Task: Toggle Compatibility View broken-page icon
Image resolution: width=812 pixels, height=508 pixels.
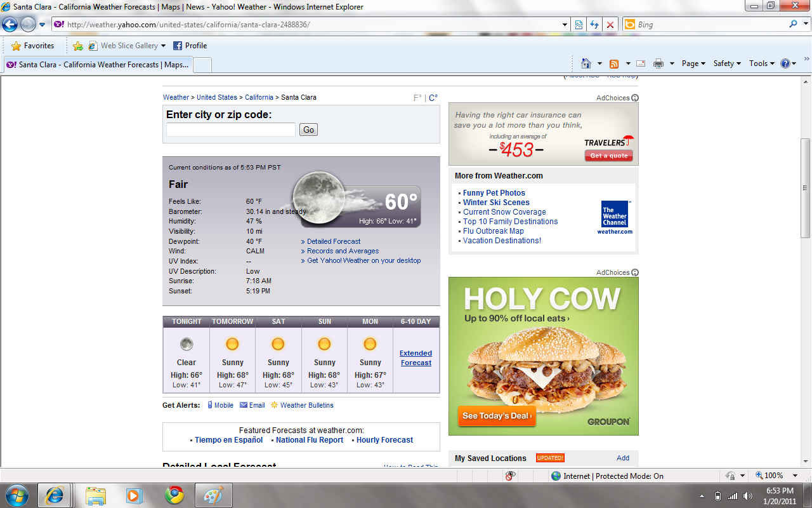Action: pos(579,25)
